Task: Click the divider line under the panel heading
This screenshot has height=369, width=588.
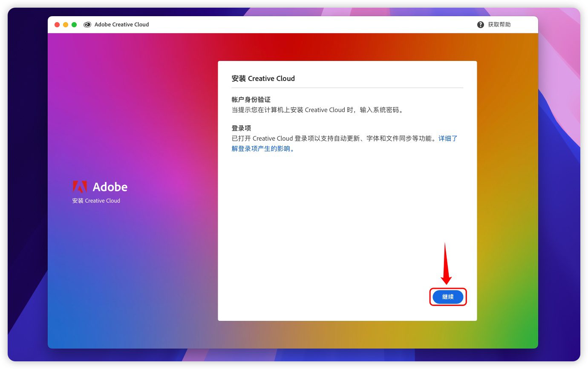Action: (x=347, y=88)
